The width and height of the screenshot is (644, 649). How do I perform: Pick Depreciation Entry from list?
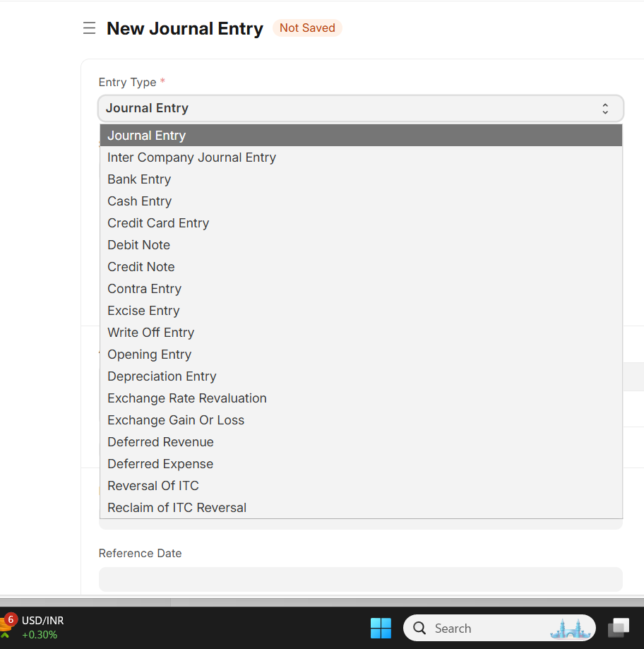(162, 376)
